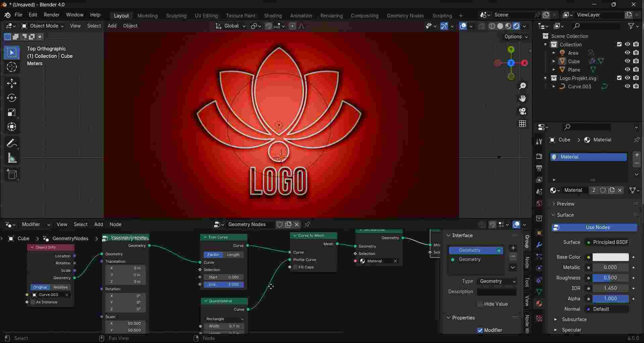Select the Annotate tool
Viewport: 644px width, 343px height.
[x=12, y=143]
